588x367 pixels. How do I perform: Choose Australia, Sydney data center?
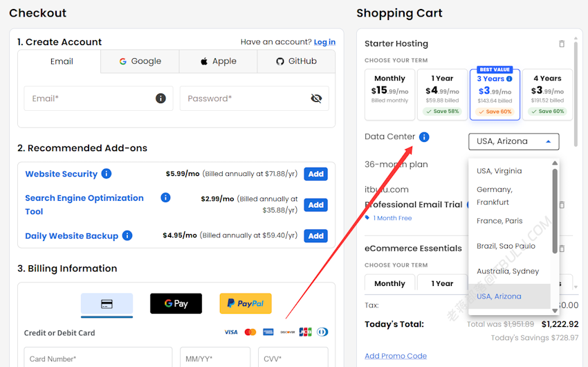[x=508, y=271]
